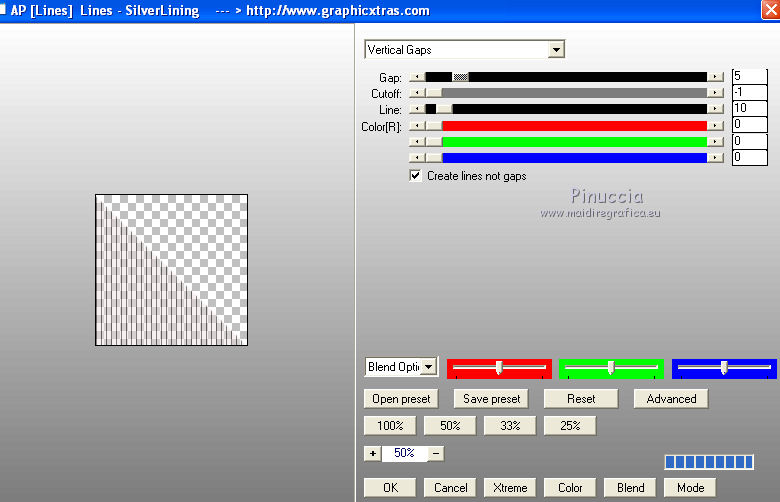780x502 pixels.
Task: Click the Gap slider right arrow
Action: click(715, 77)
